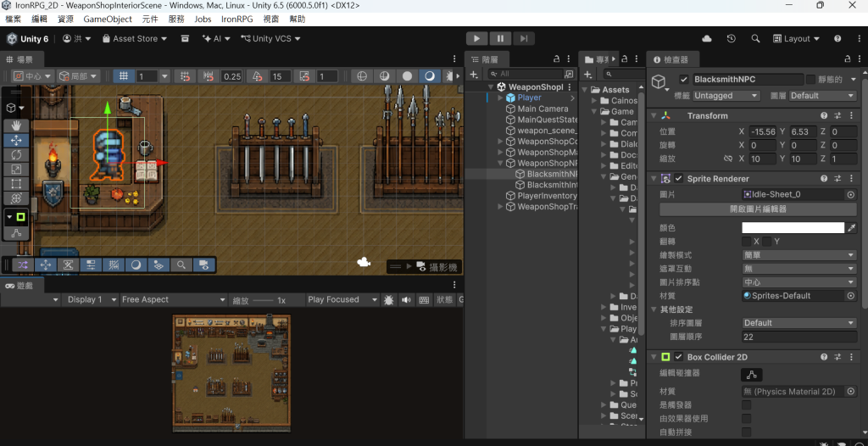
Task: Toggle the scene grid visibility button
Action: coord(124,76)
